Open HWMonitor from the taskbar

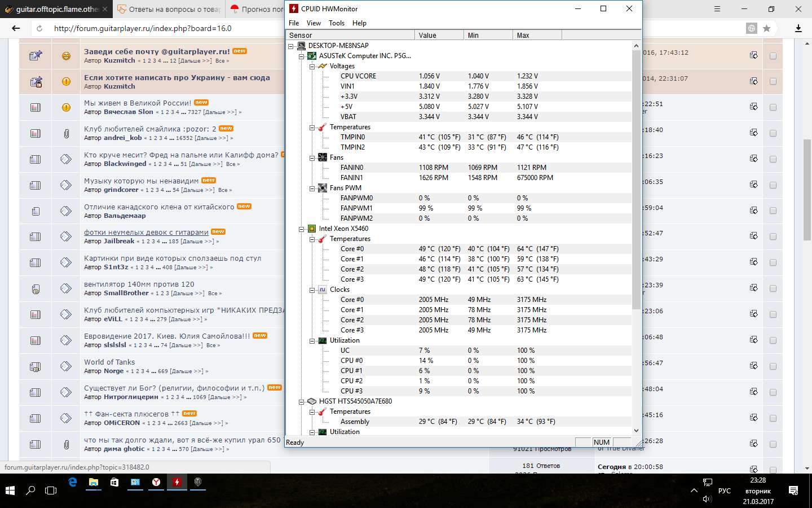tap(177, 483)
